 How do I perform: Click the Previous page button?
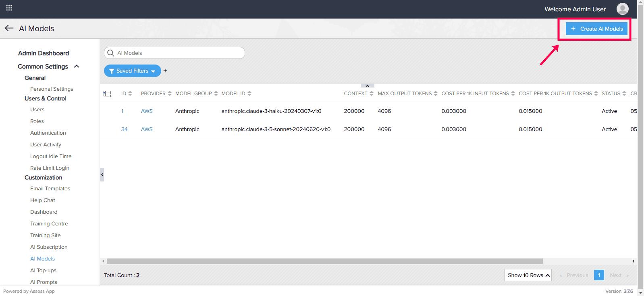click(x=574, y=275)
